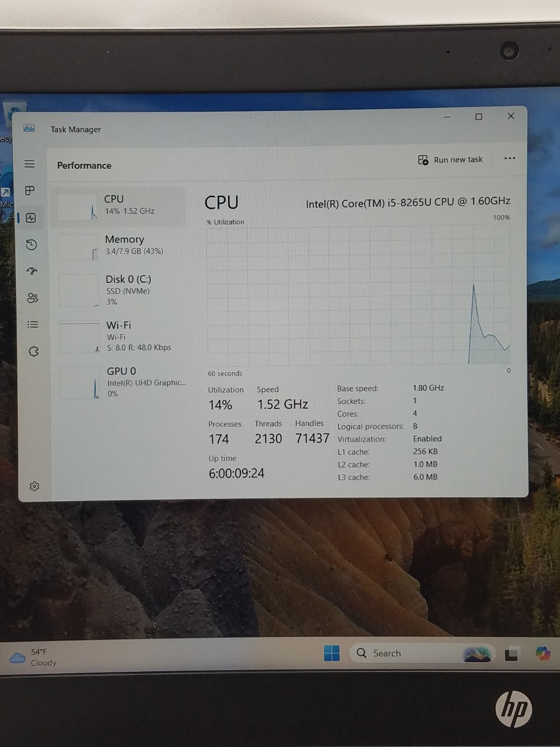
Task: Click the 174 processes count
Action: 218,439
